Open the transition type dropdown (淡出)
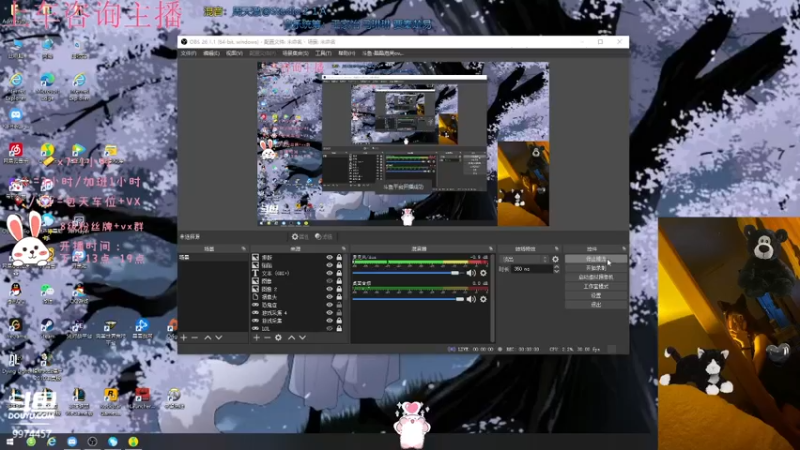The width and height of the screenshot is (800, 450). coord(524,259)
